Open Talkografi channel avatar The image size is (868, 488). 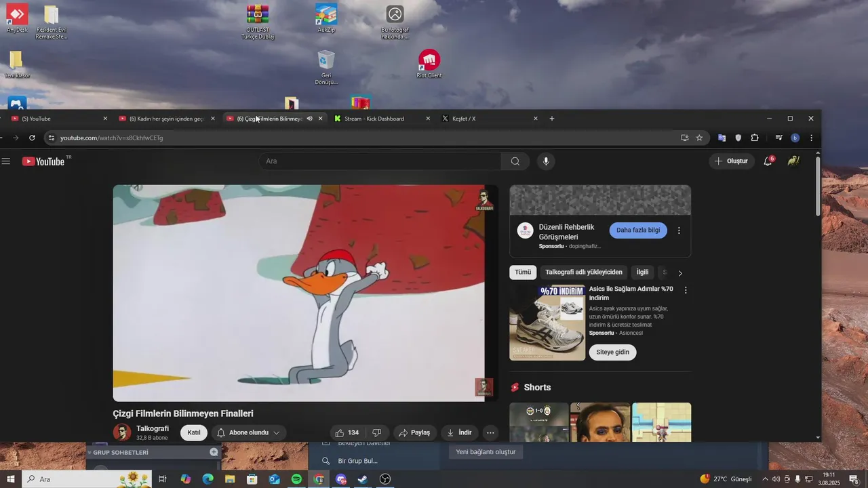(x=122, y=432)
